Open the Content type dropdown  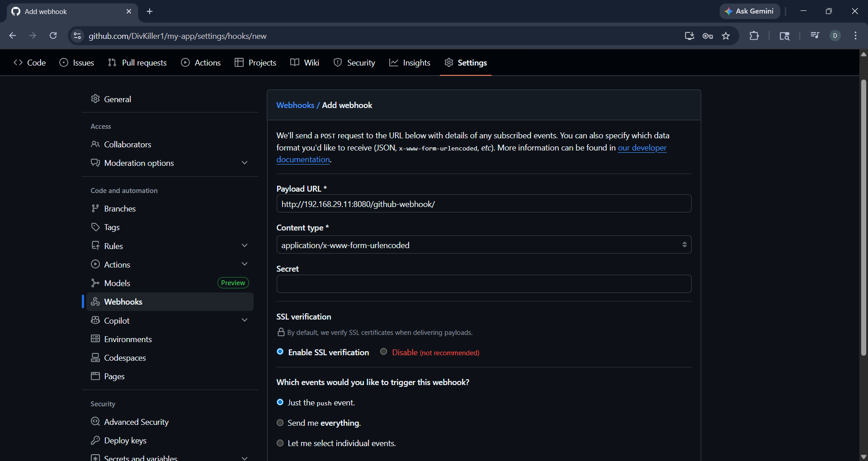(x=483, y=245)
